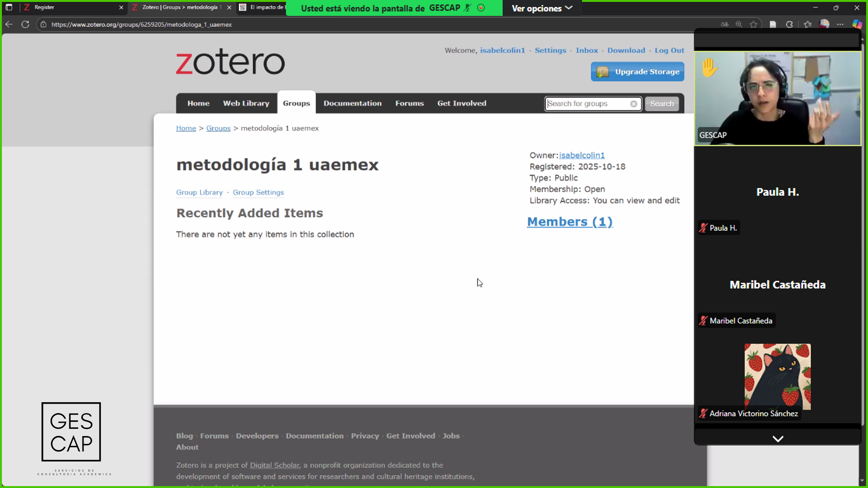Click the zoom-out magnifier icon in address bar
The image size is (868, 488).
point(739,24)
